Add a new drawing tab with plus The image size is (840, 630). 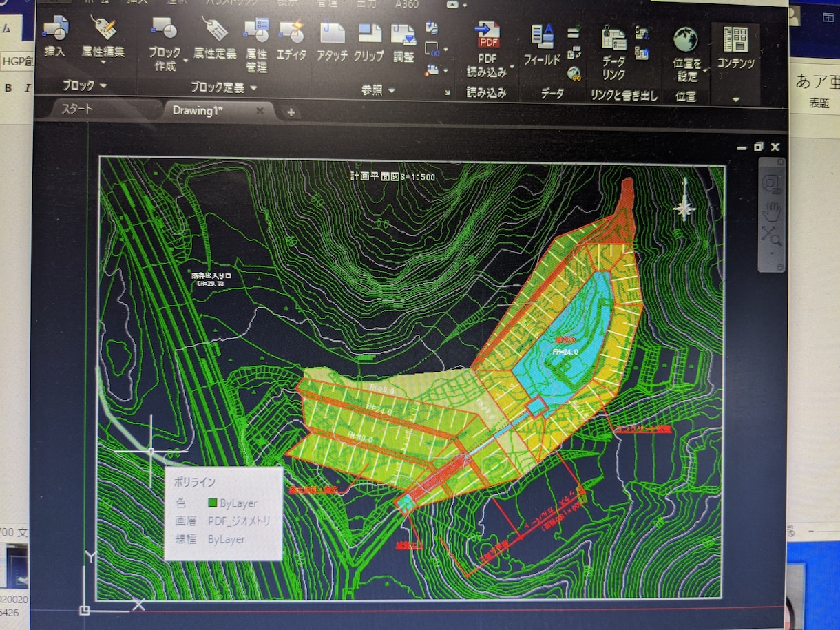291,112
